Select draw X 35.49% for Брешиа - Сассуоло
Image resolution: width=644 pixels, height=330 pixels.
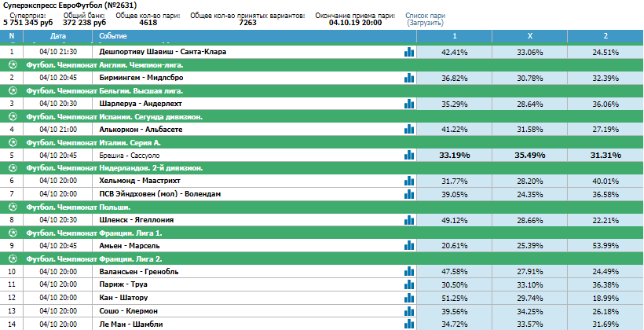[530, 156]
